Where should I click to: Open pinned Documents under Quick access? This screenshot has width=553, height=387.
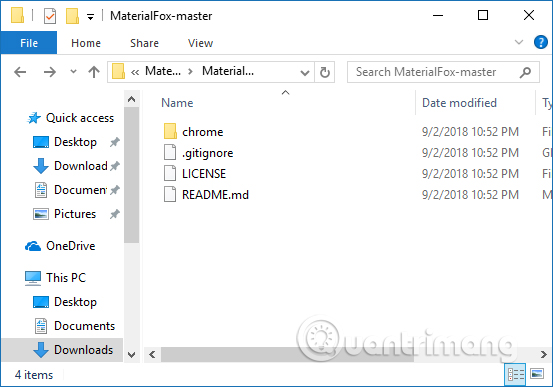click(x=80, y=190)
